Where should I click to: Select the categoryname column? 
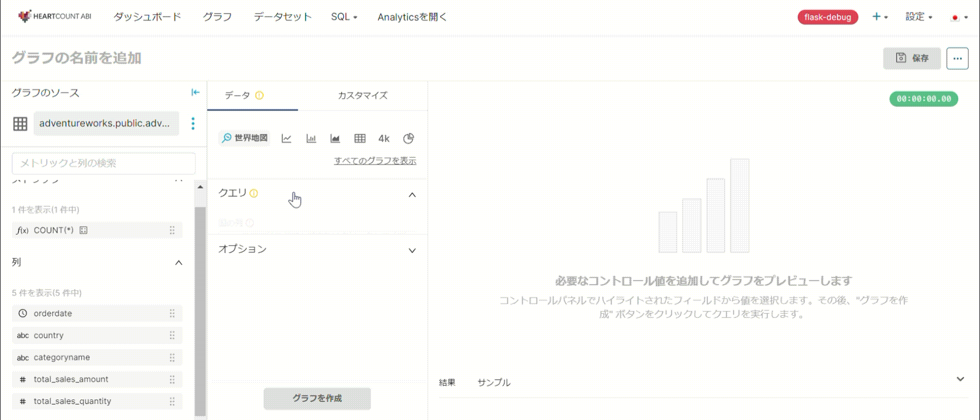tap(97, 357)
